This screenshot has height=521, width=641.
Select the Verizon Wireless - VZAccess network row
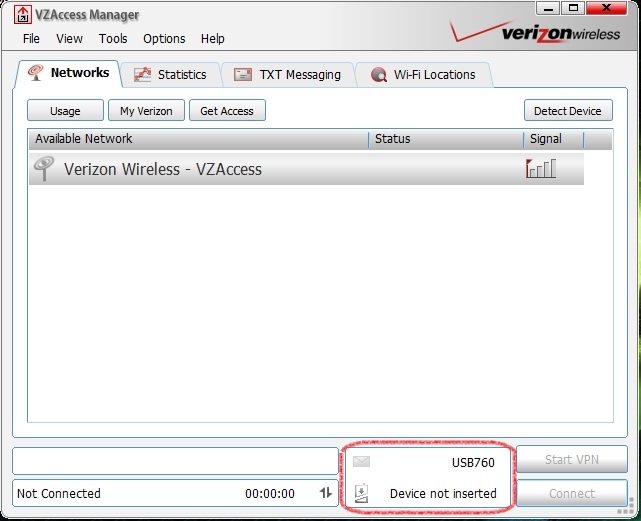[306, 168]
